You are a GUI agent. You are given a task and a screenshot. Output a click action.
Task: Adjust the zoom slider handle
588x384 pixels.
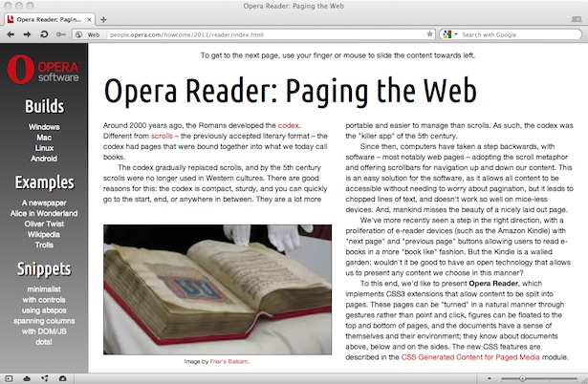point(522,379)
